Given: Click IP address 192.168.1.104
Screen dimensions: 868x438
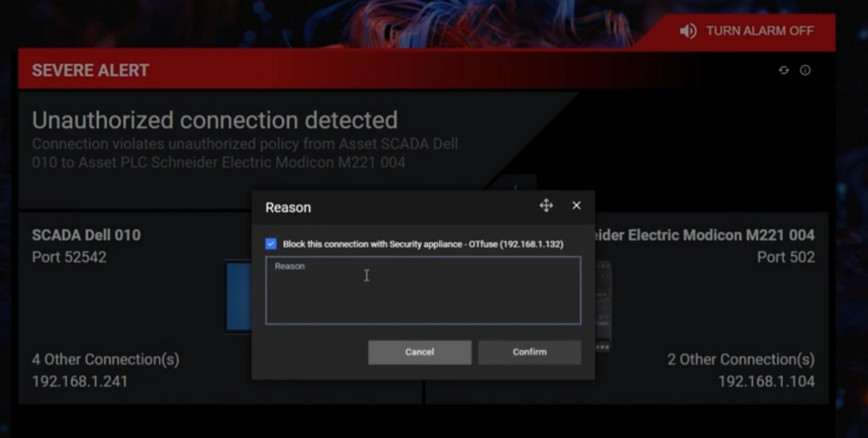Looking at the screenshot, I should click(767, 381).
